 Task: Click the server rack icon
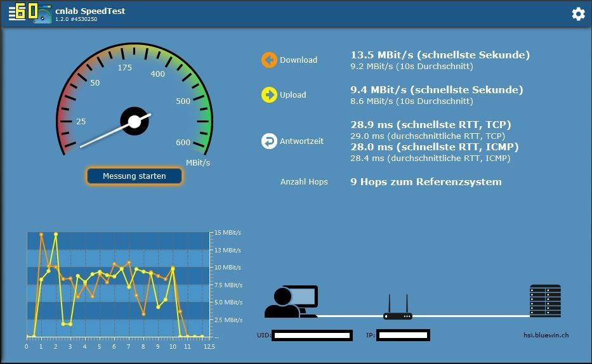coord(545,301)
